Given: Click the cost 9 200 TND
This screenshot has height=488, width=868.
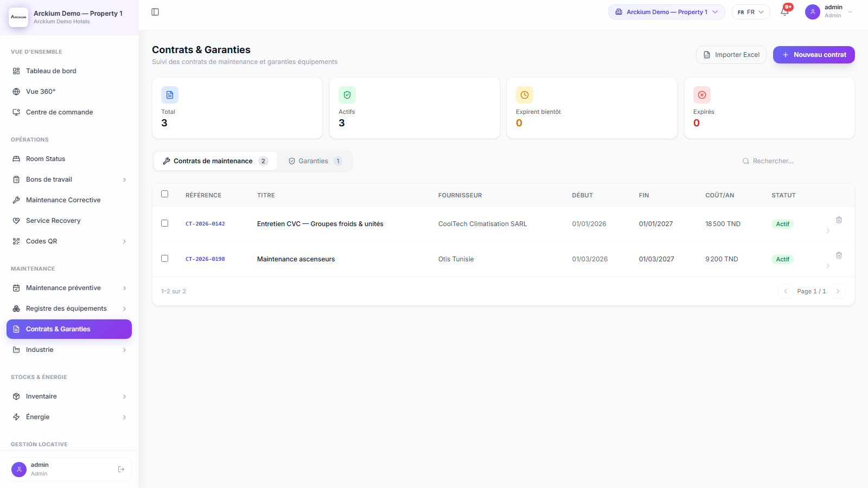Looking at the screenshot, I should point(722,259).
